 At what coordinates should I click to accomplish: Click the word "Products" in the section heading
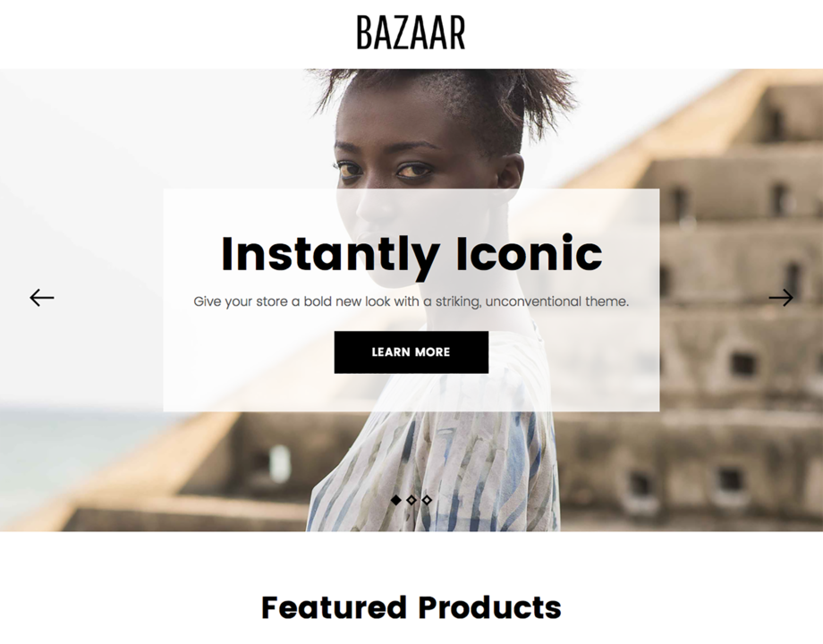click(489, 607)
